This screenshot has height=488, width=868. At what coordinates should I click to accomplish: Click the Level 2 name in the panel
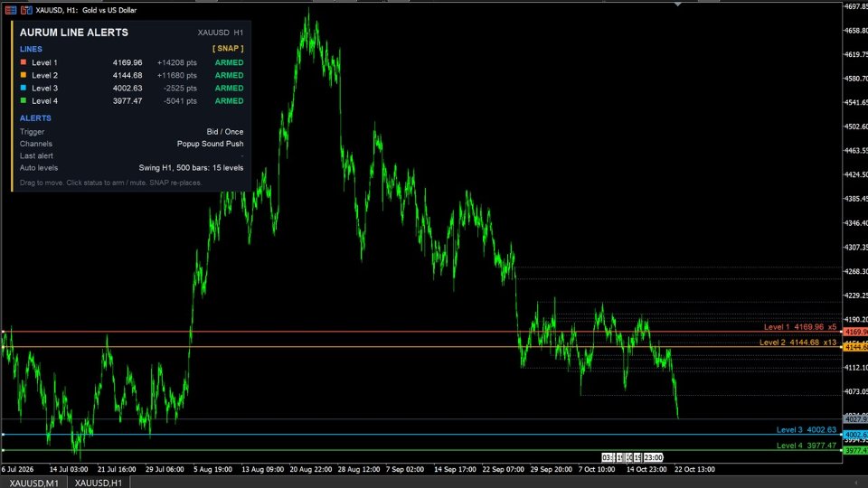(45, 75)
